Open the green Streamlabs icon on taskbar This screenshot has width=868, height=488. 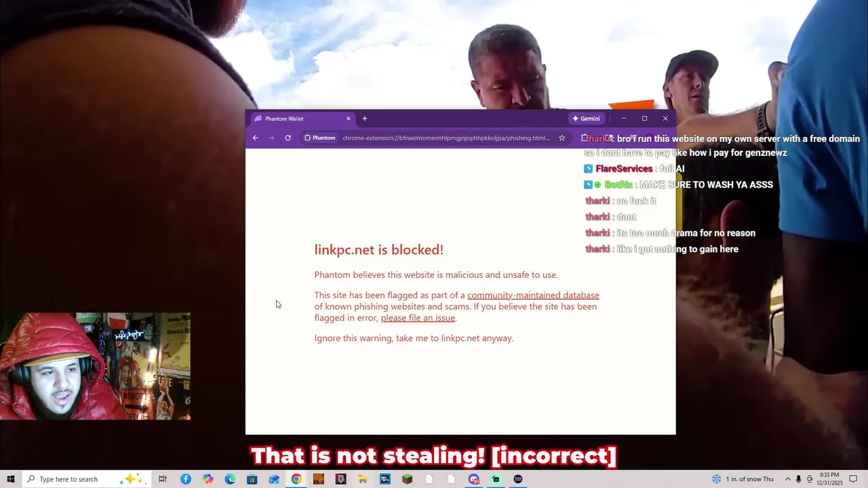point(496,479)
